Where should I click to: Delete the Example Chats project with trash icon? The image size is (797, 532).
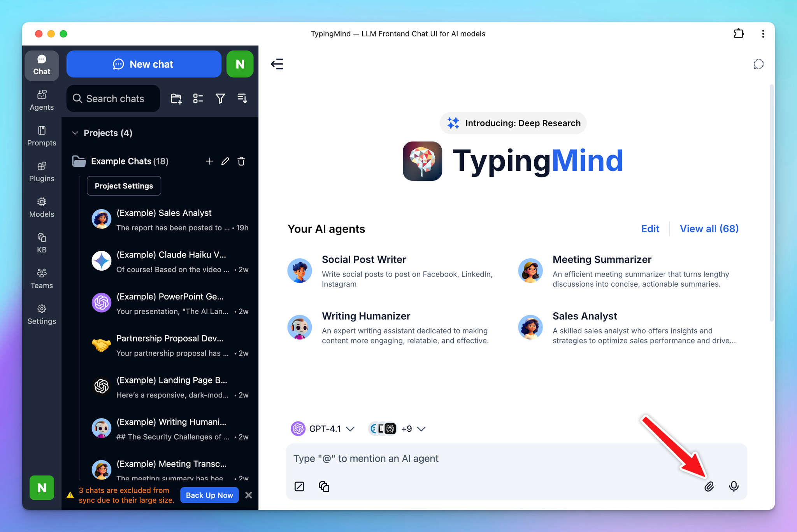coord(241,161)
